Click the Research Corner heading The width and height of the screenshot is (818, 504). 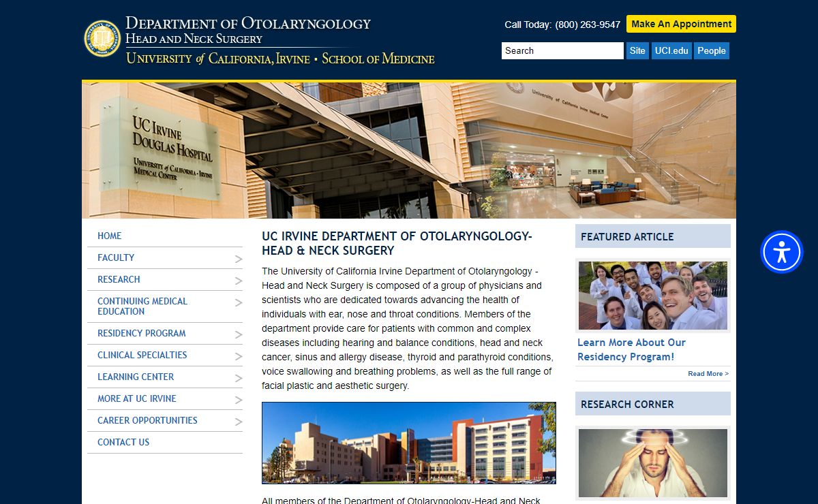click(x=627, y=405)
